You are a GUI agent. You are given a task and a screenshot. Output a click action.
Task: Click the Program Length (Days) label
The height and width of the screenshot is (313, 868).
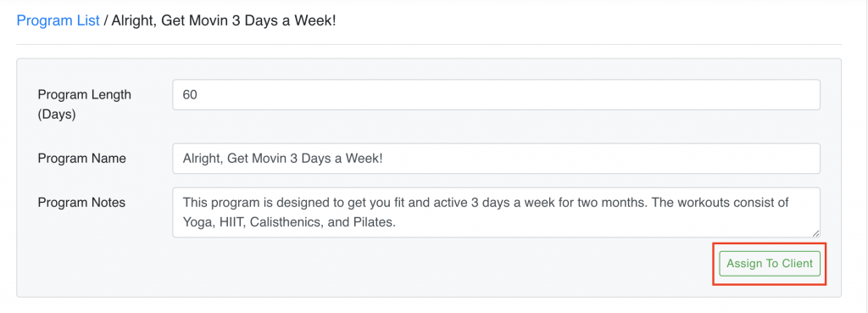[84, 104]
